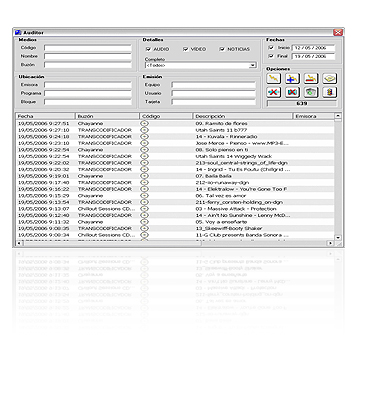Uncheck the Final date checkbox

coord(271,56)
